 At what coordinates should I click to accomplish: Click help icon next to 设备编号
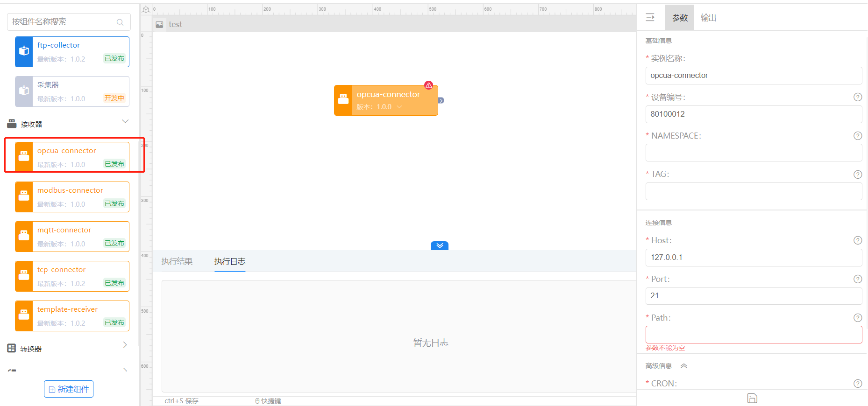(x=858, y=97)
